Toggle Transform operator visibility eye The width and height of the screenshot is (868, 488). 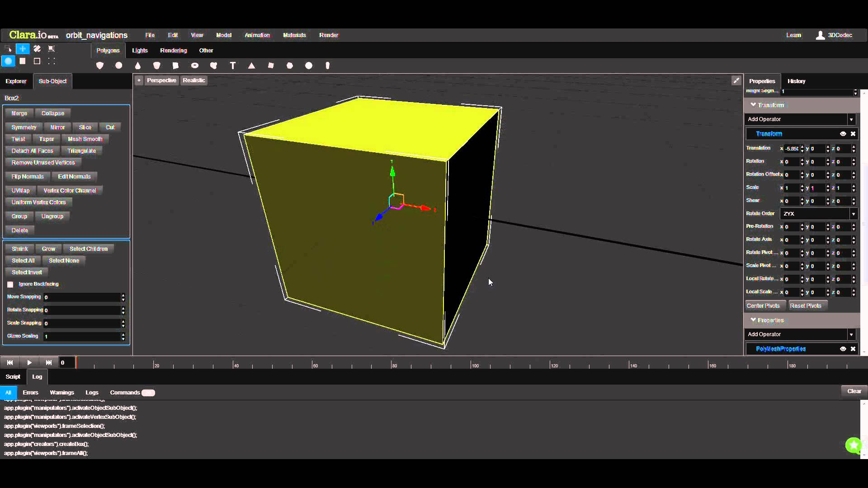pos(843,134)
